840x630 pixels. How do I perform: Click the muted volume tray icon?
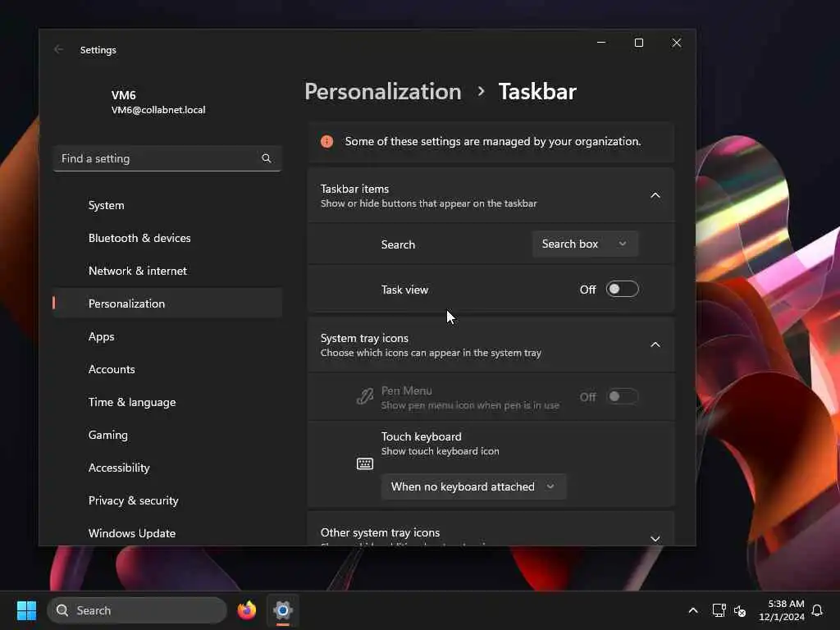point(740,610)
